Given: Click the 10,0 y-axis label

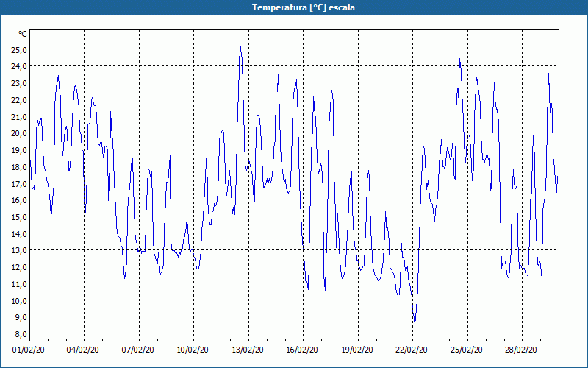Looking at the screenshot, I should coord(18,300).
